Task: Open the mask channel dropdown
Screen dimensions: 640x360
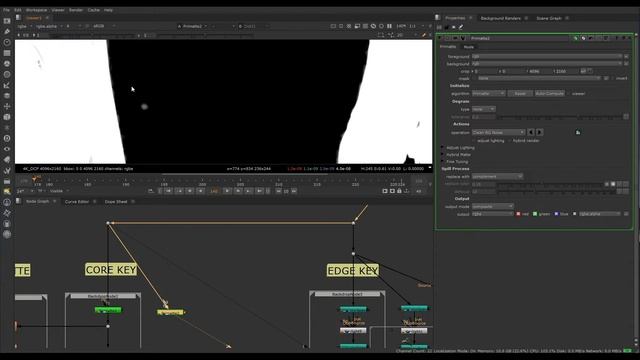Action: tap(540, 78)
